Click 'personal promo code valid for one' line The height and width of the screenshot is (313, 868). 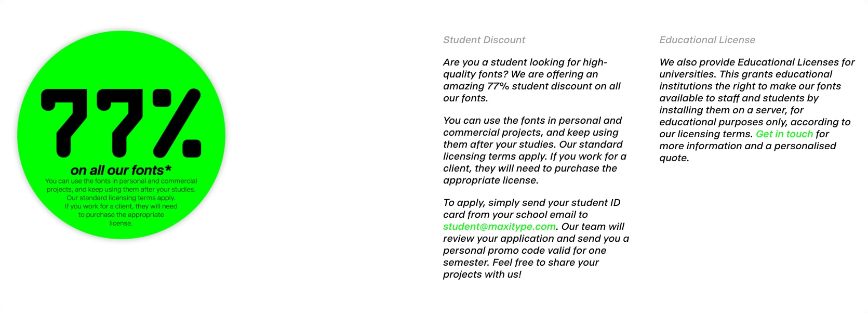point(524,251)
